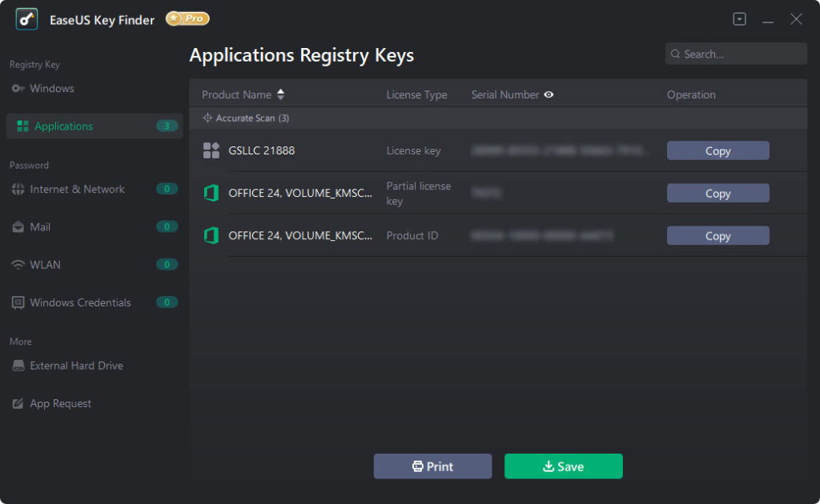
Task: Click the Operation column header
Action: (691, 94)
